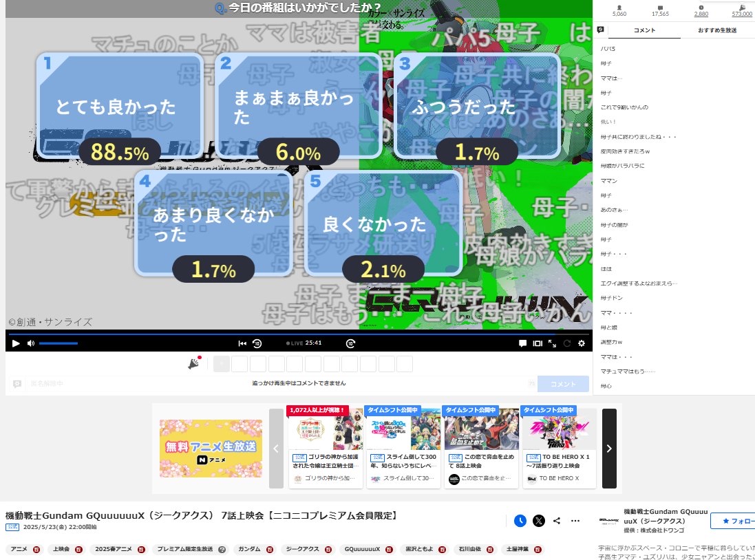Click the nicoad megaphone icon with red badge
The height and width of the screenshot is (560, 755).
tap(193, 363)
